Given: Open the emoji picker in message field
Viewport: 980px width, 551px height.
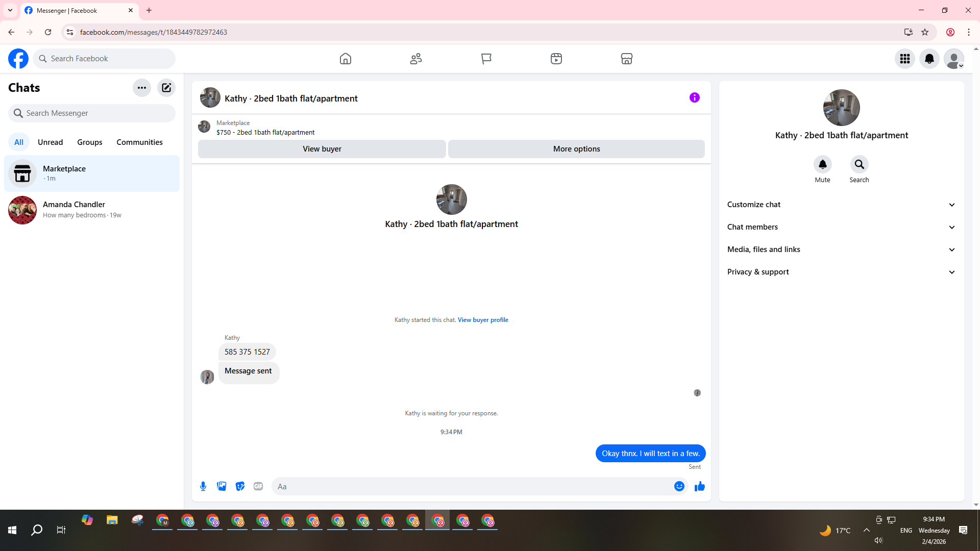Looking at the screenshot, I should pos(679,486).
